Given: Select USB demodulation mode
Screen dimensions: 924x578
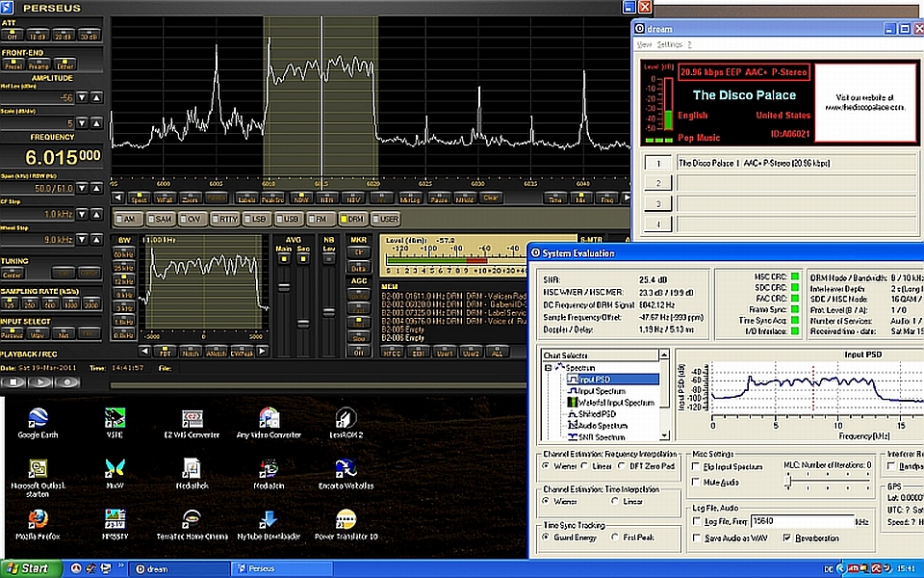Looking at the screenshot, I should coord(288,219).
